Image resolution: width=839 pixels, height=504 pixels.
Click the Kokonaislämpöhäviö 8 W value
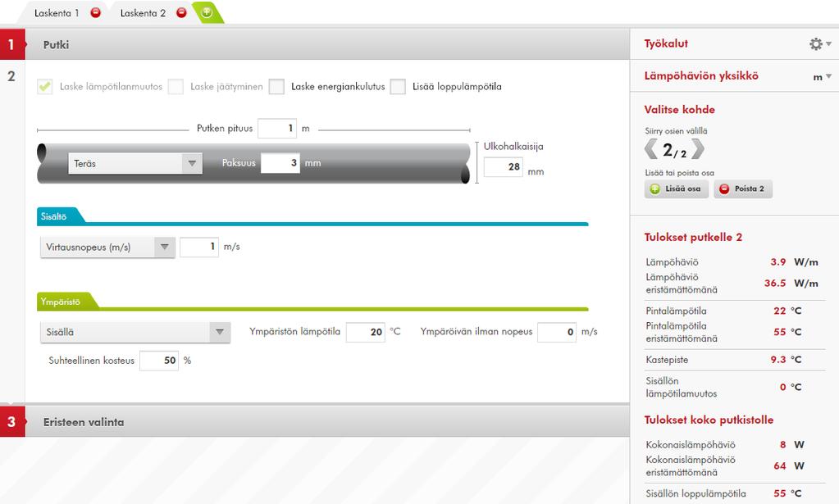(x=782, y=445)
